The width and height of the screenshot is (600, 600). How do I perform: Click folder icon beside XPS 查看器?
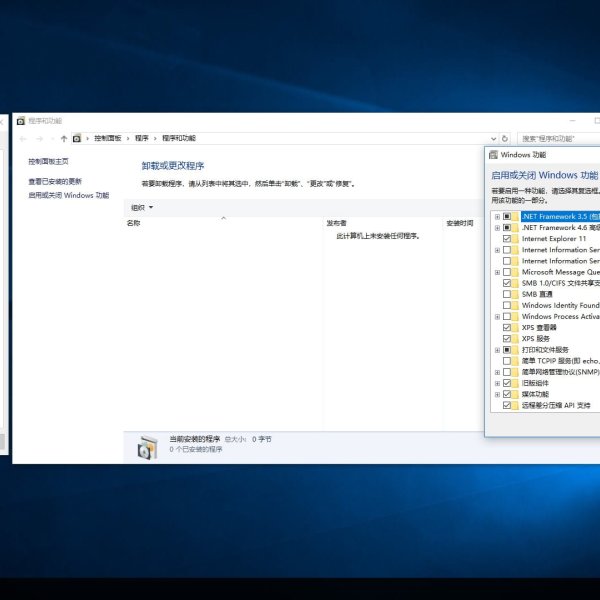[515, 328]
